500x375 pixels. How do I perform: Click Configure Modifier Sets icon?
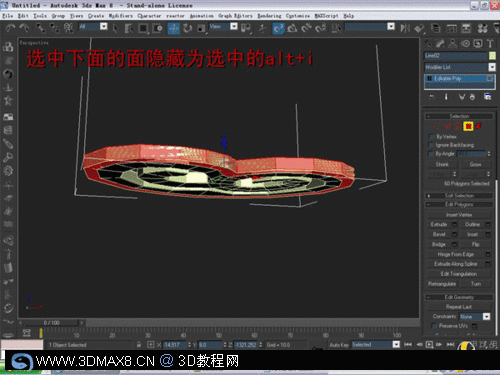click(x=487, y=97)
